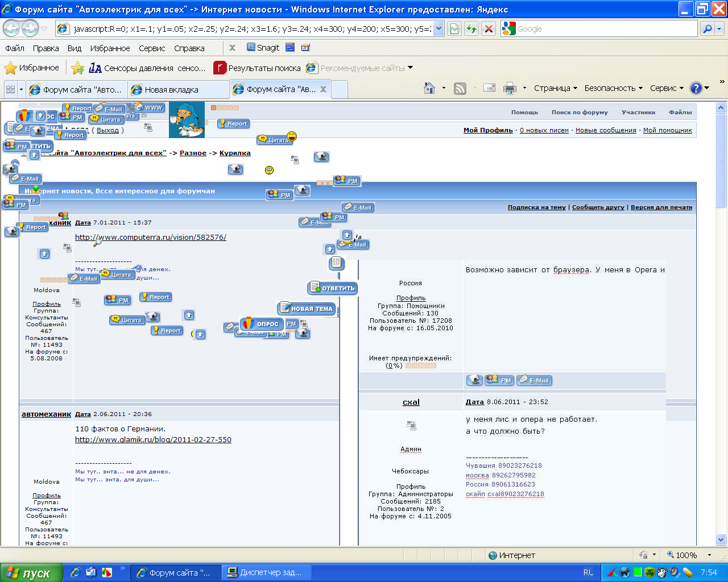
Task: Expand the address bar dropdown arrow
Action: tap(438, 28)
